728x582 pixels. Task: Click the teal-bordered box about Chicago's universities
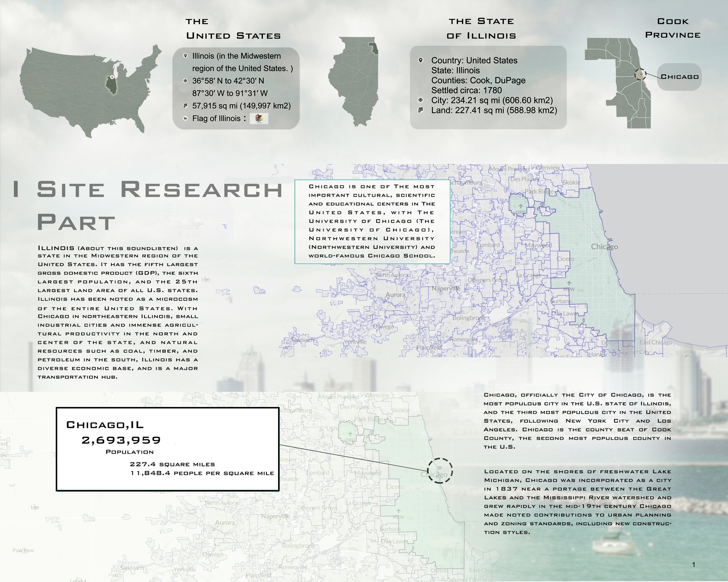[x=372, y=222]
